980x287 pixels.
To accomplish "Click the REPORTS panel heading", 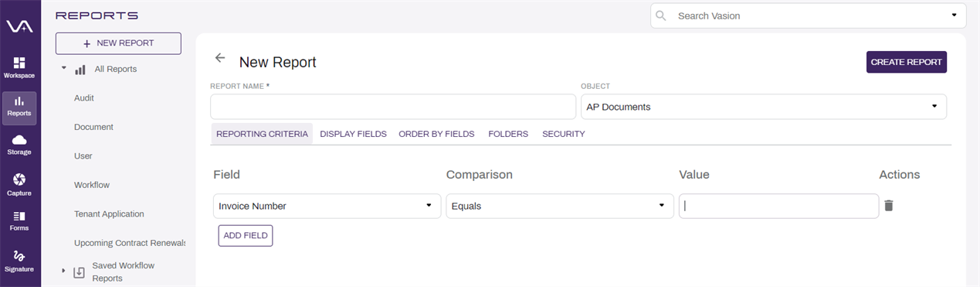I will point(97,15).
